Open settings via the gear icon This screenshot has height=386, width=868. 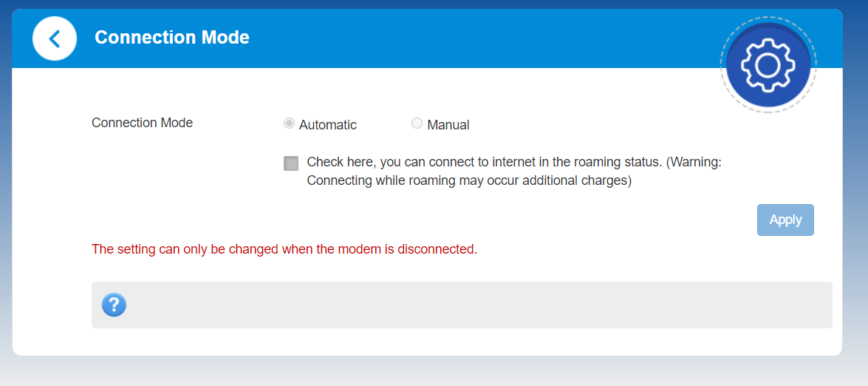coord(768,65)
